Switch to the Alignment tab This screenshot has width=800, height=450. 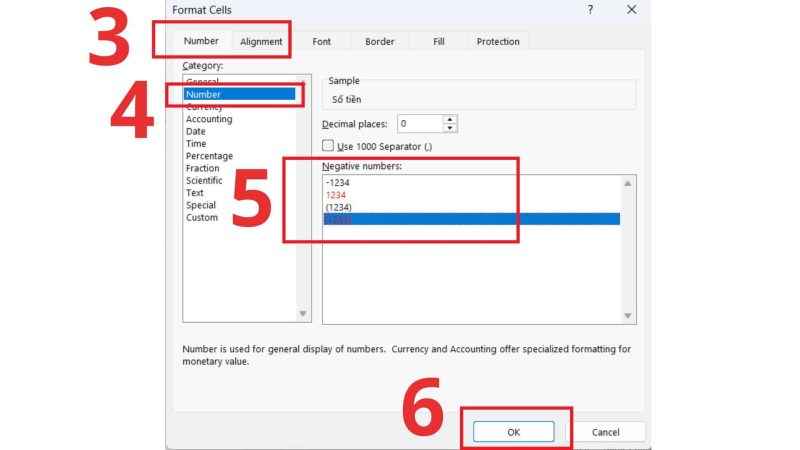(x=261, y=41)
